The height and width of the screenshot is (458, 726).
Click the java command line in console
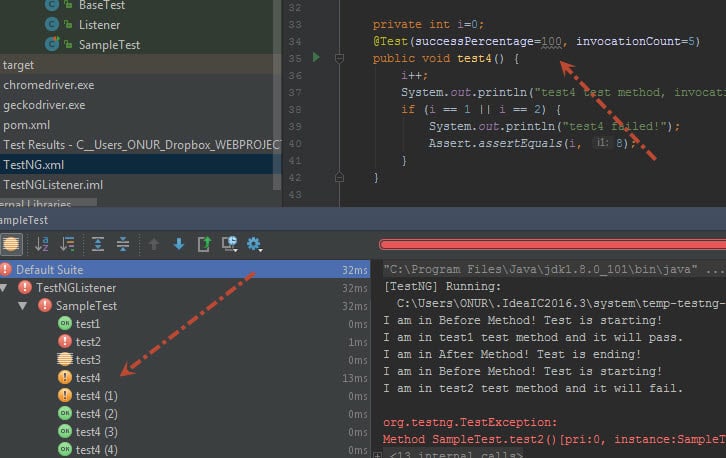tap(555, 270)
